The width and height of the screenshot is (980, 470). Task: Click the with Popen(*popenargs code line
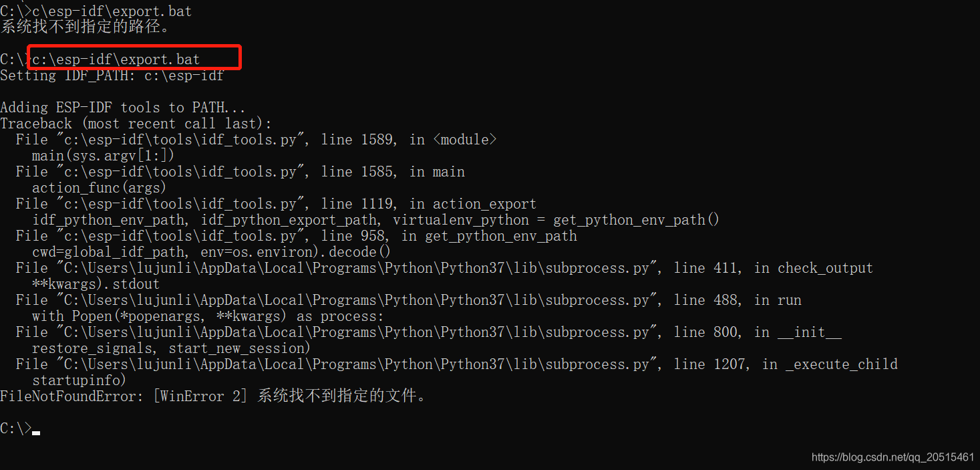[208, 316]
